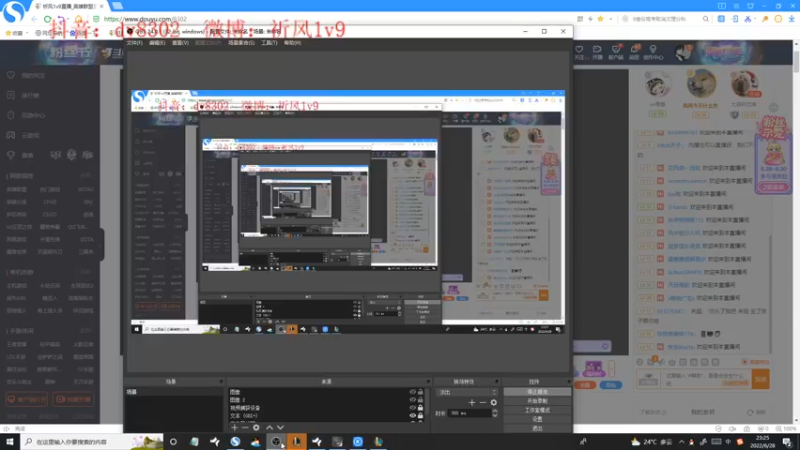Open the dropdown arrow beside the bookmark star
The height and width of the screenshot is (450, 800).
click(x=611, y=19)
